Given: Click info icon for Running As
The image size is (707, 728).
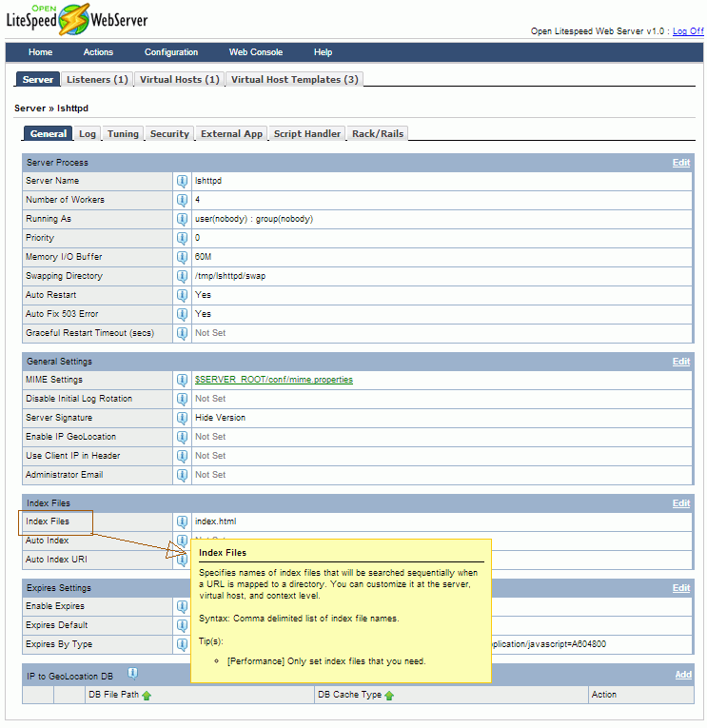Looking at the screenshot, I should [182, 219].
